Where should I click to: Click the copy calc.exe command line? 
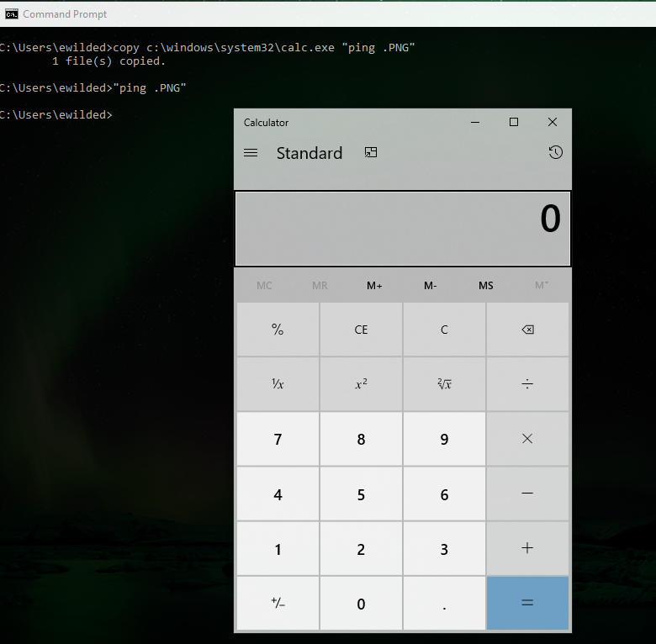click(x=207, y=48)
